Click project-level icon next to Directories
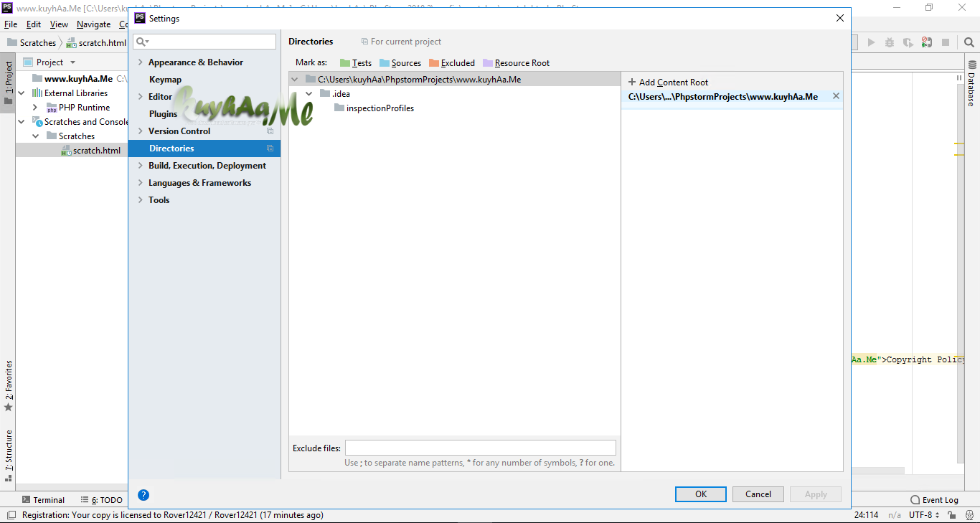980x523 pixels. 270,149
